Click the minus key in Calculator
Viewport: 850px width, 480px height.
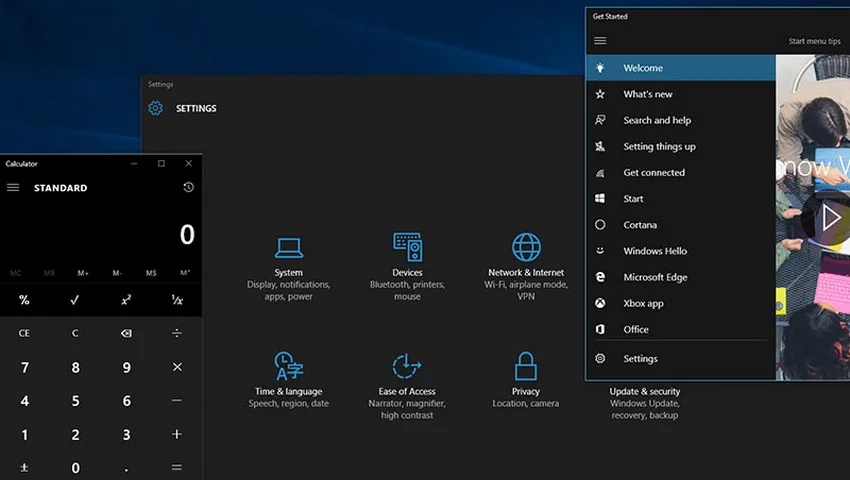point(177,400)
